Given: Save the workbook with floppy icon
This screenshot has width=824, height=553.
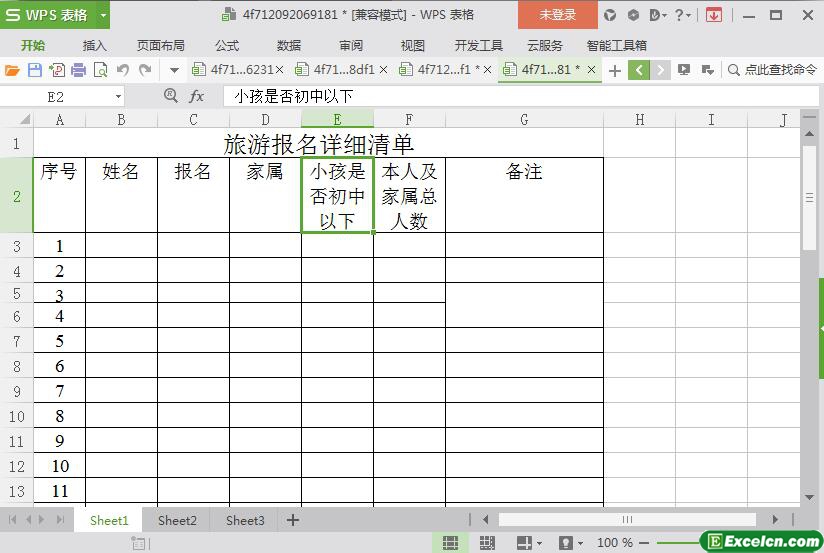Looking at the screenshot, I should pos(35,70).
